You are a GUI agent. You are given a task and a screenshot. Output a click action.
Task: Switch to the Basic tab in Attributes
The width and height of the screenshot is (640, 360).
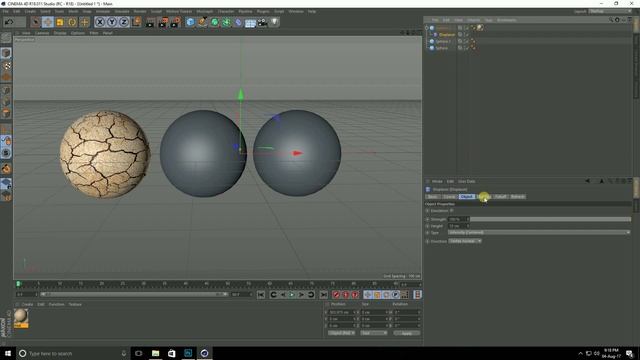[x=433, y=197]
